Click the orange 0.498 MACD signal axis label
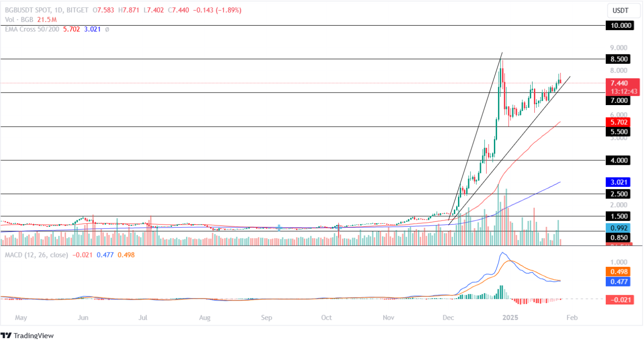The height and width of the screenshot is (340, 644). (x=619, y=272)
